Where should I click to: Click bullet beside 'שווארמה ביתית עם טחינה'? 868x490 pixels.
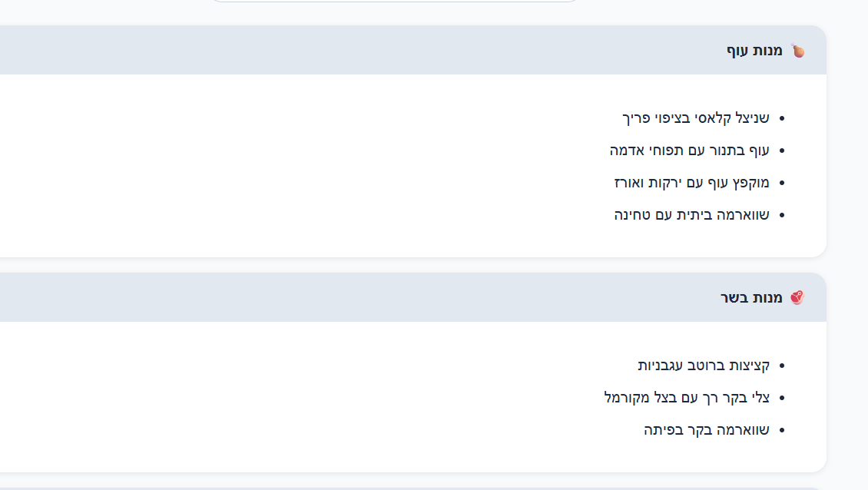tap(782, 215)
